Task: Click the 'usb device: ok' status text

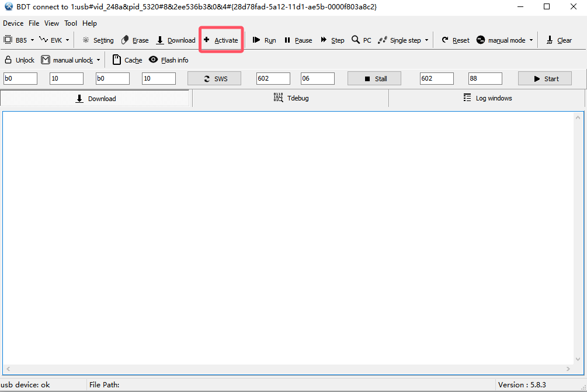Action: (25, 385)
